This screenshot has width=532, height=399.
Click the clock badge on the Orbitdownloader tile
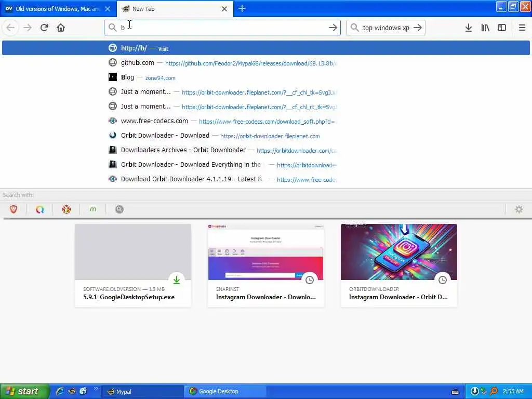443,280
